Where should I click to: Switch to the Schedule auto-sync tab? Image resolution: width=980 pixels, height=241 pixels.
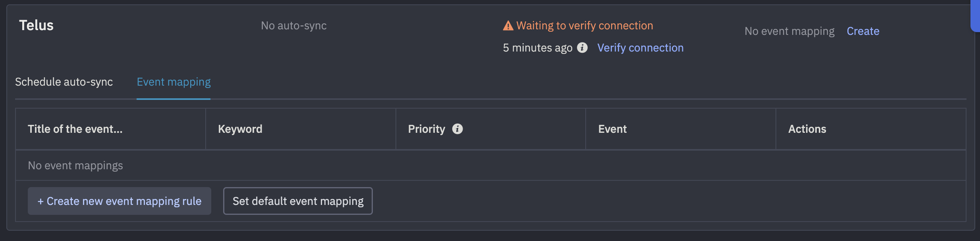click(x=64, y=82)
